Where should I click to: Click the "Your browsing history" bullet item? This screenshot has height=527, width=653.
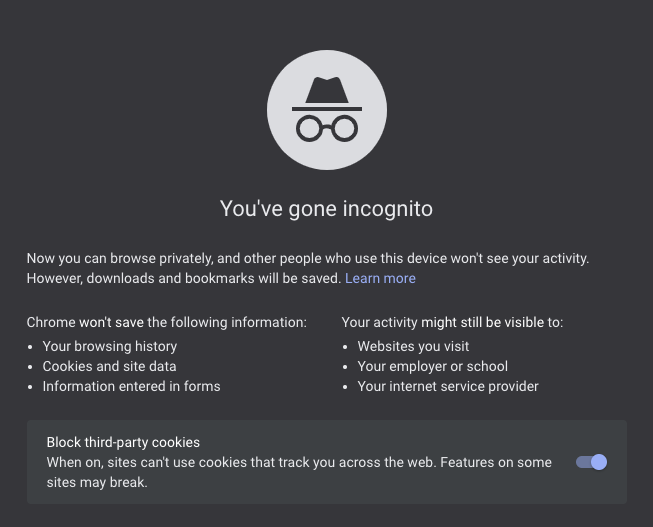tap(109, 346)
